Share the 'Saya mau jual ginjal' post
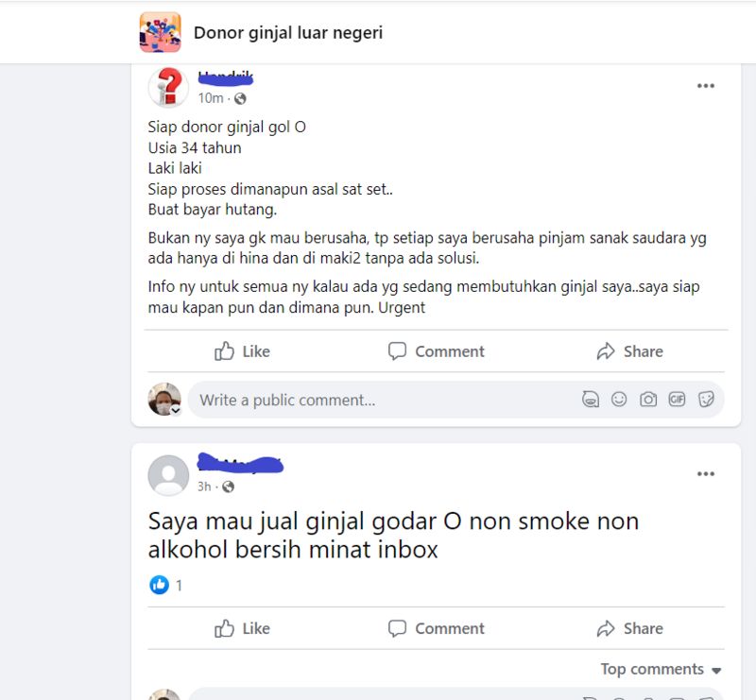Viewport: 756px width, 700px height. (x=629, y=628)
